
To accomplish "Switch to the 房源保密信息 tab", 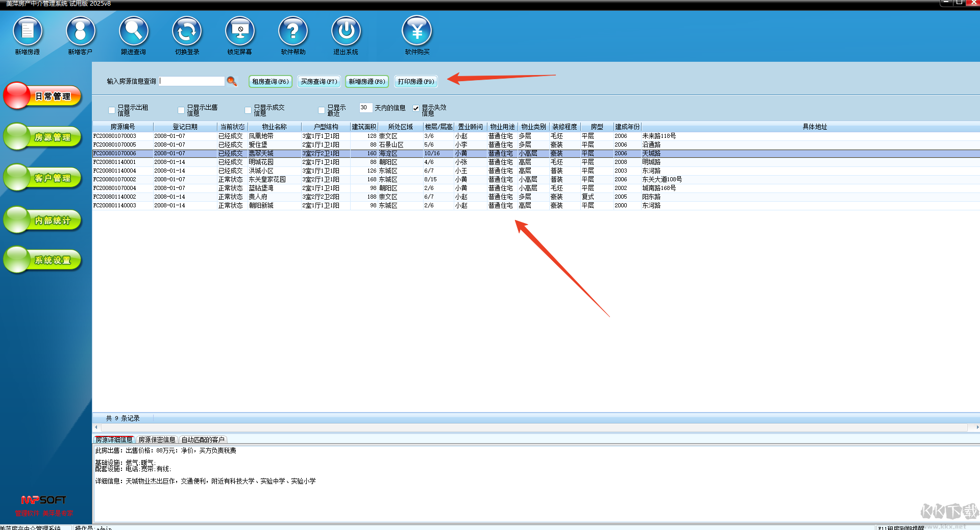I will coord(157,440).
